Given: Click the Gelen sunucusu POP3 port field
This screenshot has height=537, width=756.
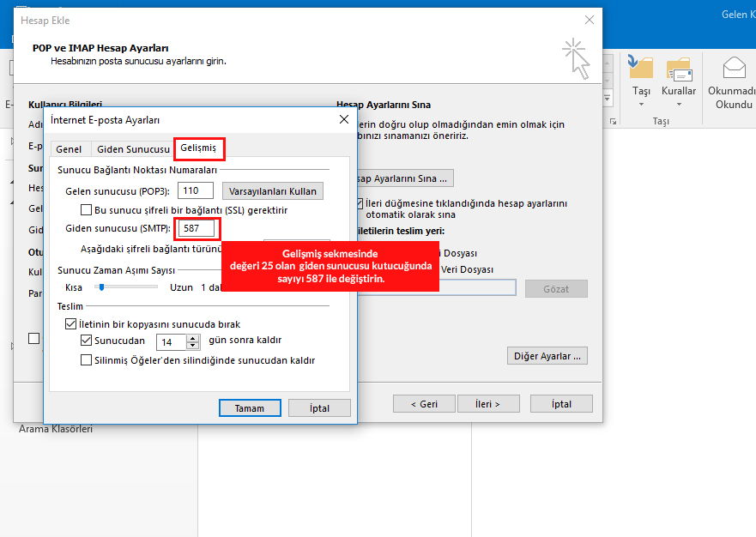Looking at the screenshot, I should pyautogui.click(x=196, y=191).
